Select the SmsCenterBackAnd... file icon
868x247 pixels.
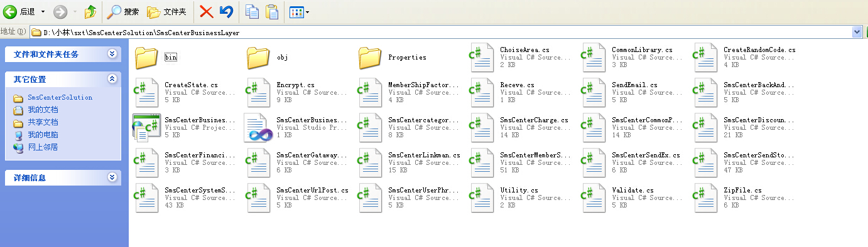click(x=705, y=92)
